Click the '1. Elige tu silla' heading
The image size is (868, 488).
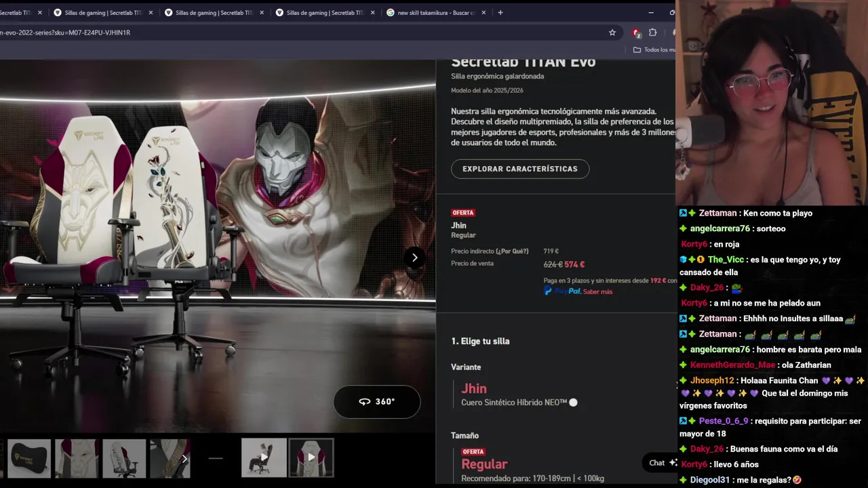pyautogui.click(x=480, y=342)
